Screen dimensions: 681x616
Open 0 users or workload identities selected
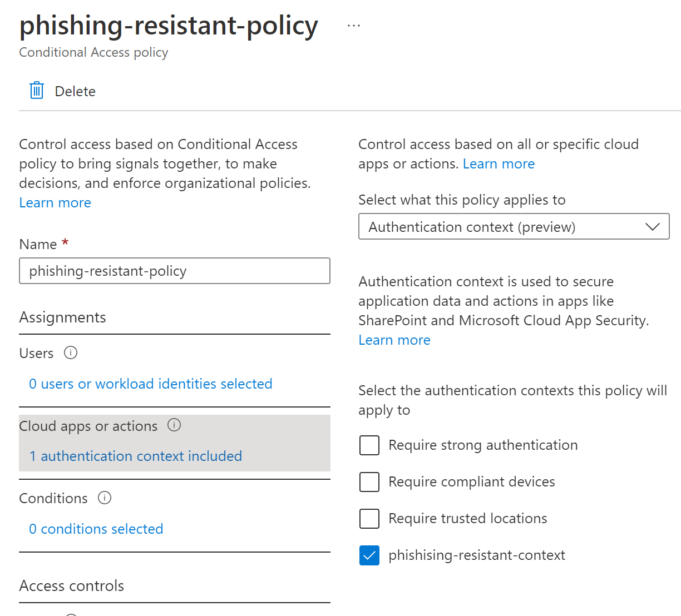coord(150,384)
